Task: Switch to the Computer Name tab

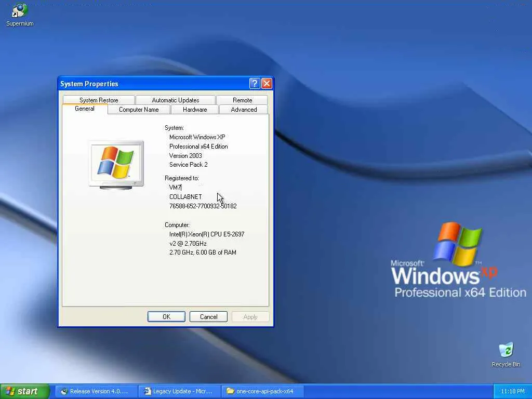Action: click(x=139, y=110)
